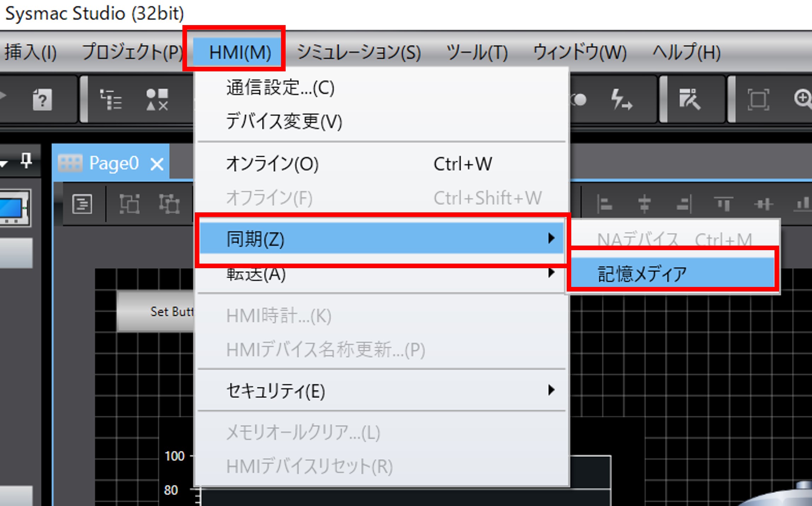Image resolution: width=812 pixels, height=506 pixels.
Task: Open the ヘルプ(H) menu
Action: click(x=687, y=52)
